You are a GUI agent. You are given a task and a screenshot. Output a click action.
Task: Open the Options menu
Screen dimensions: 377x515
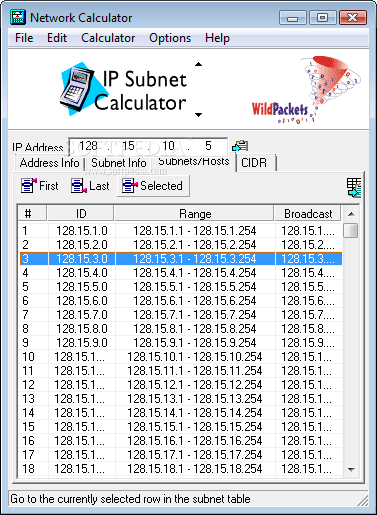(170, 38)
